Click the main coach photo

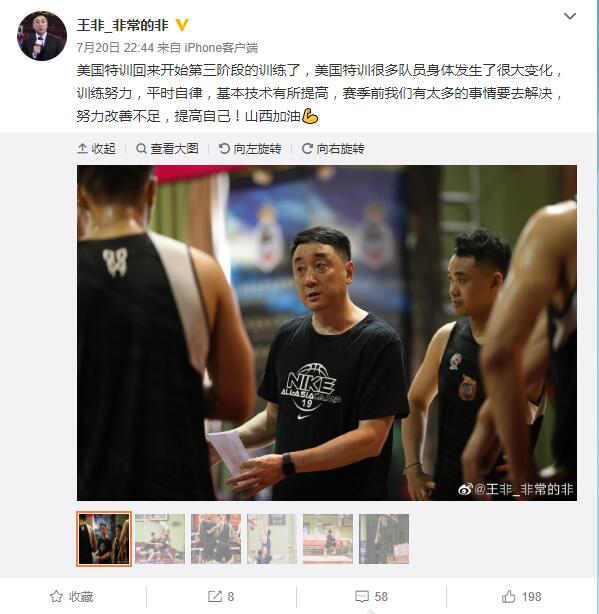click(327, 333)
